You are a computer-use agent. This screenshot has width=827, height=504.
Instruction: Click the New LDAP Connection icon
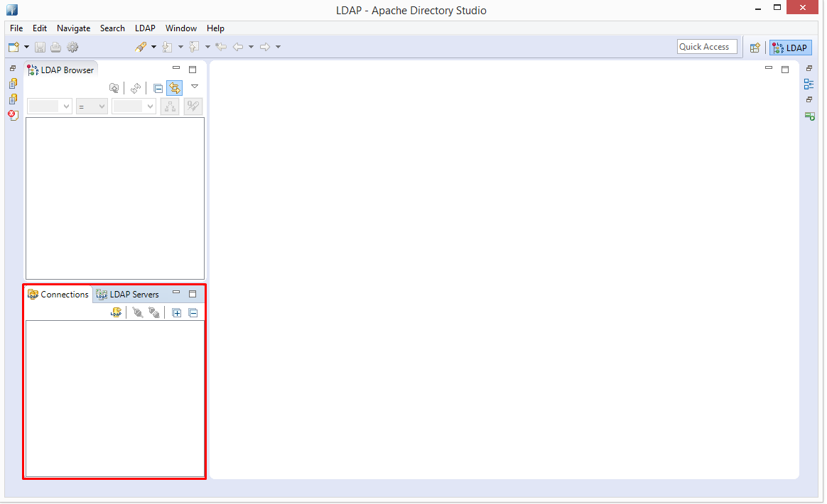[x=116, y=312]
